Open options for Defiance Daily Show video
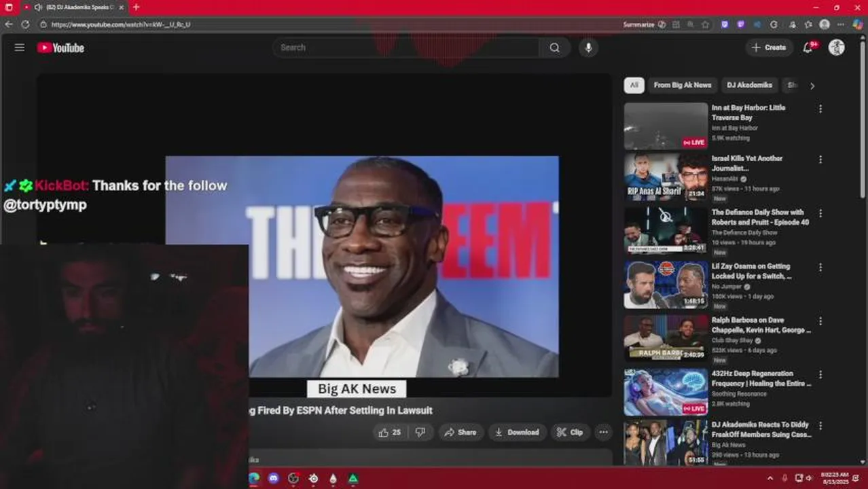This screenshot has height=489, width=868. pos(820,213)
